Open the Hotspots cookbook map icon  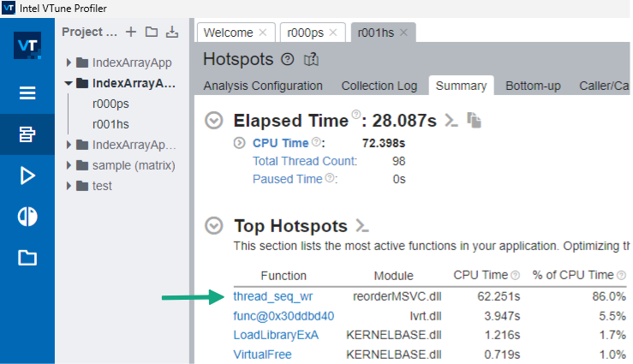click(x=311, y=60)
